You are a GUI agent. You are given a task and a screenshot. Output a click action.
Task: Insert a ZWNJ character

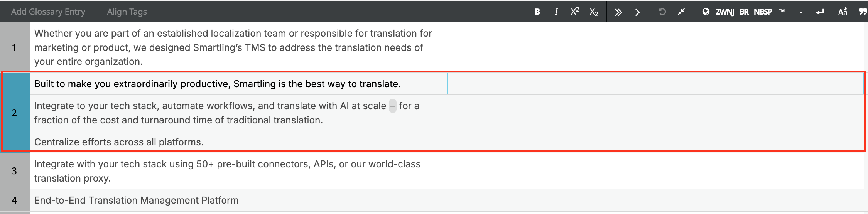click(724, 12)
